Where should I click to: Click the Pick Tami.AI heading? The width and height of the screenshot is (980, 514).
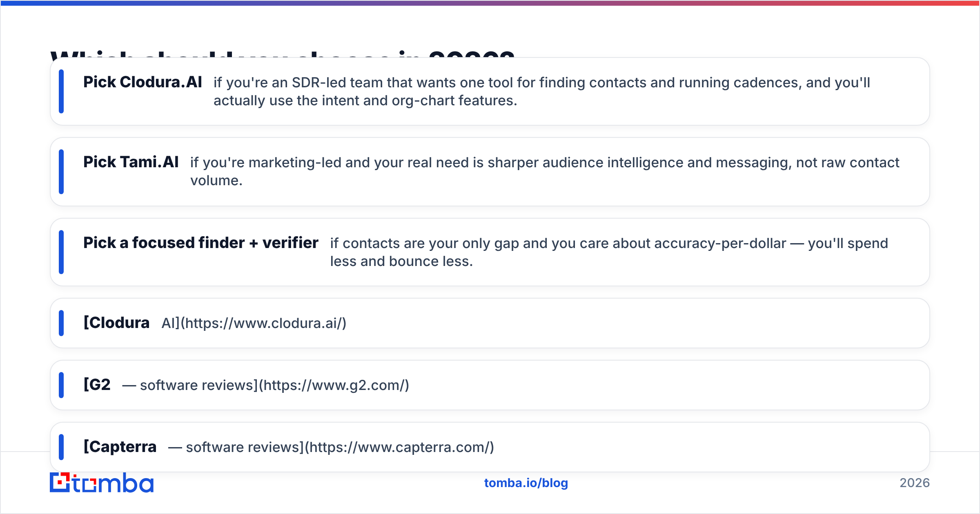pyautogui.click(x=131, y=162)
